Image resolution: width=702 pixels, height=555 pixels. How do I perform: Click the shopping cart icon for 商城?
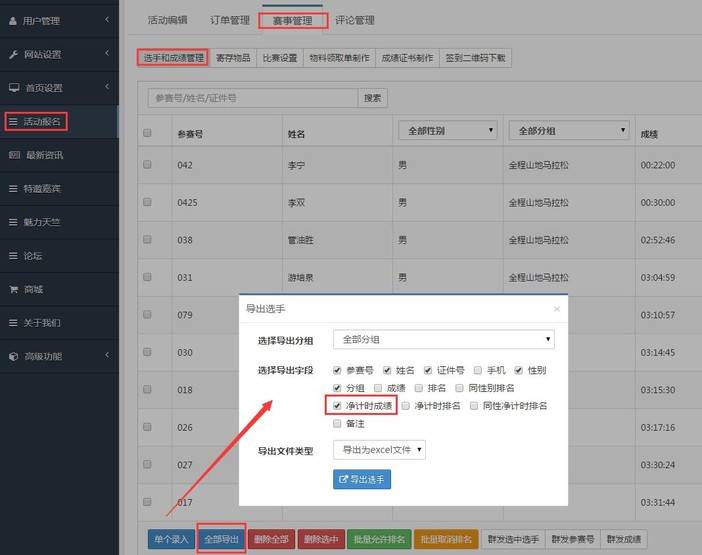(x=13, y=290)
